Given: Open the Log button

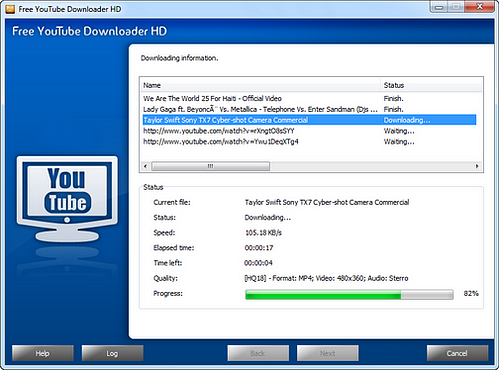Looking at the screenshot, I should pyautogui.click(x=112, y=353).
